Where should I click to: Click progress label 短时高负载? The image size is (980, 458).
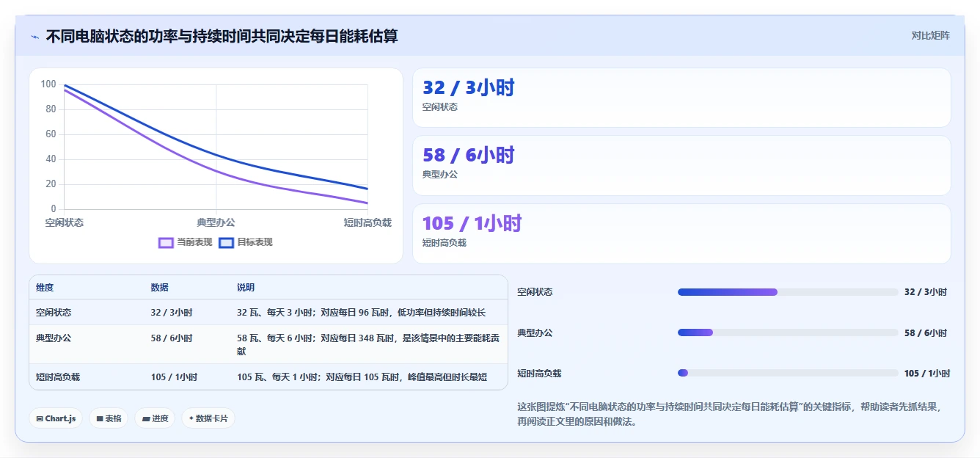pos(539,374)
